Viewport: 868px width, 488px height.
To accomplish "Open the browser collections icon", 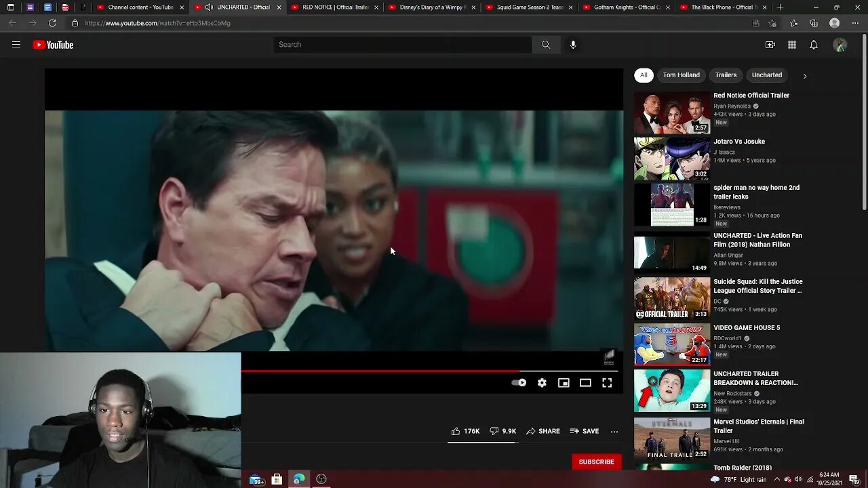I will pos(814,23).
